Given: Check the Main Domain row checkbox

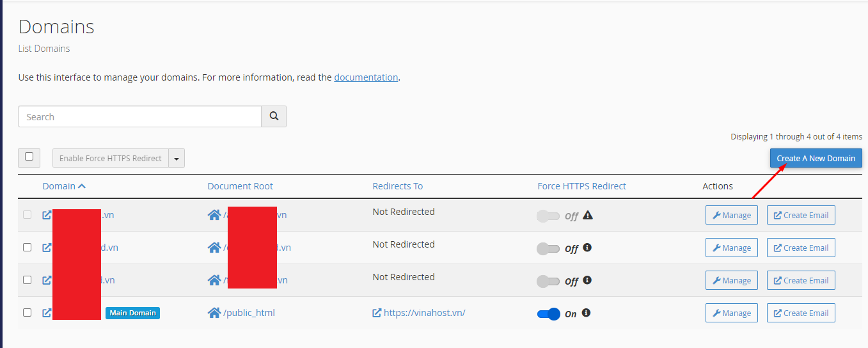Looking at the screenshot, I should tap(27, 313).
